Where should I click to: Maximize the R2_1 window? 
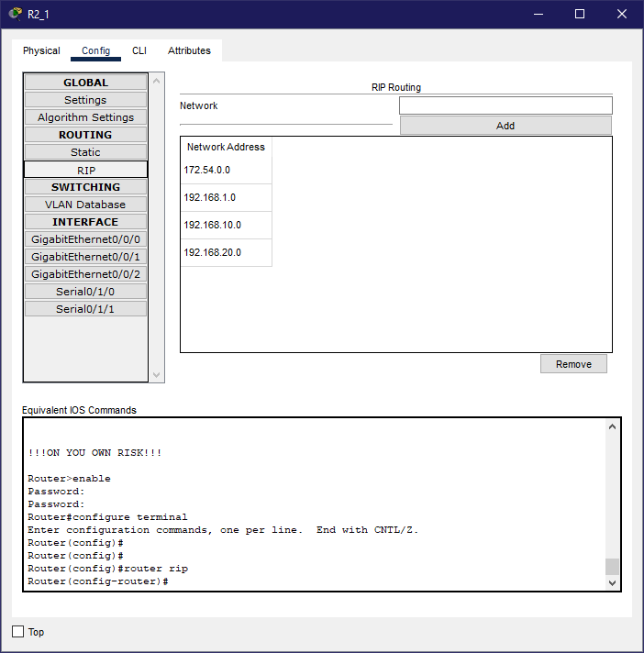pos(579,14)
